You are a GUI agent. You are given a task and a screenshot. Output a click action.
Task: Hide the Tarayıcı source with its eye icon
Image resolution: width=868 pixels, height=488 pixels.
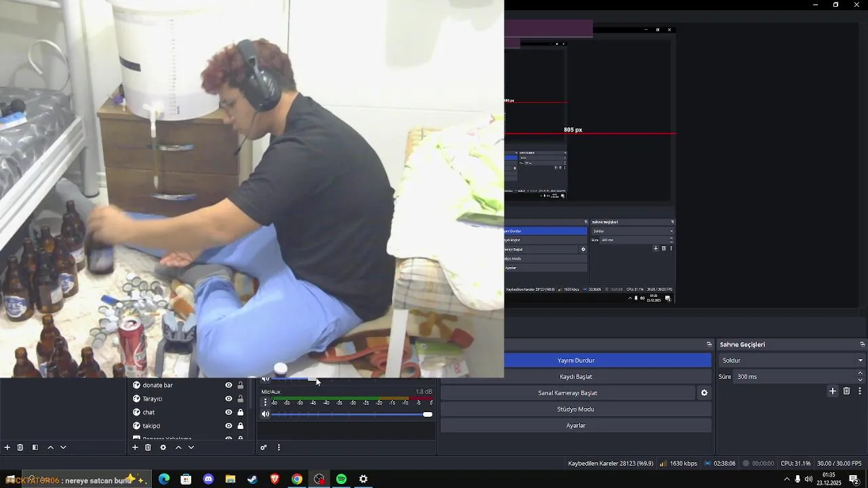point(229,399)
